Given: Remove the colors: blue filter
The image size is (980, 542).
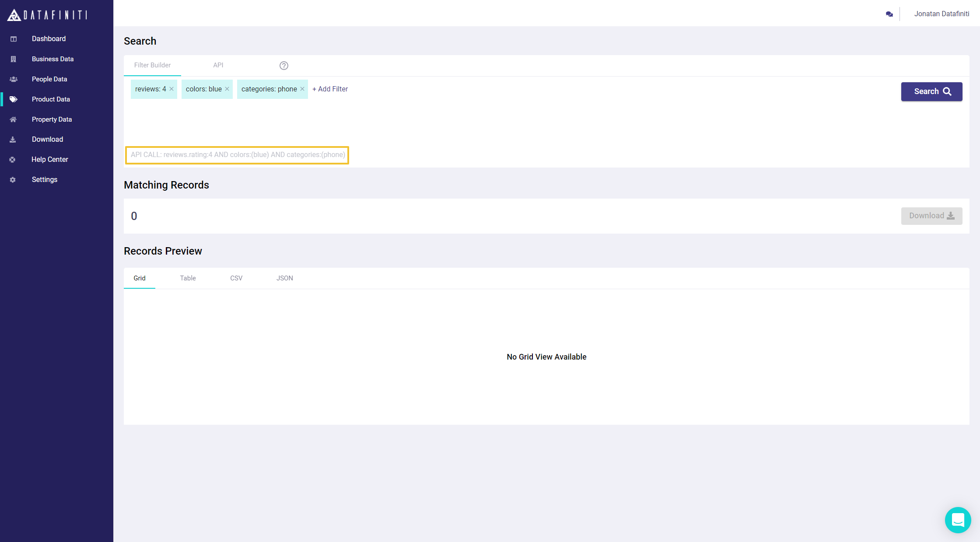Looking at the screenshot, I should [x=227, y=89].
